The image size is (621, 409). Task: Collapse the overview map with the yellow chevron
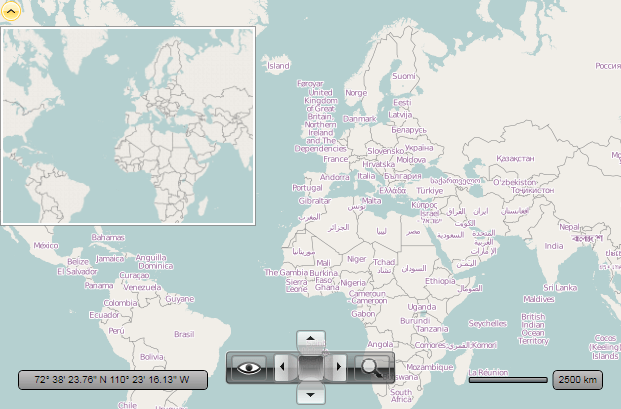[11, 11]
